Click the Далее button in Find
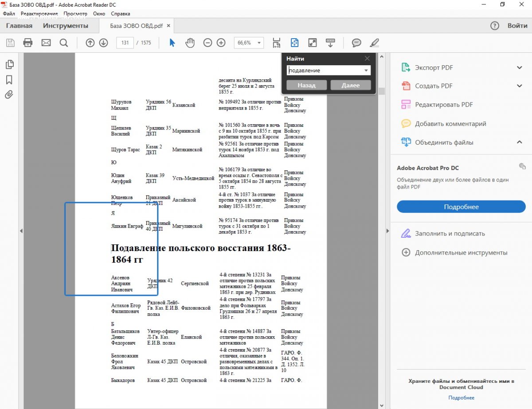The height and width of the screenshot is (409, 532). [350, 85]
